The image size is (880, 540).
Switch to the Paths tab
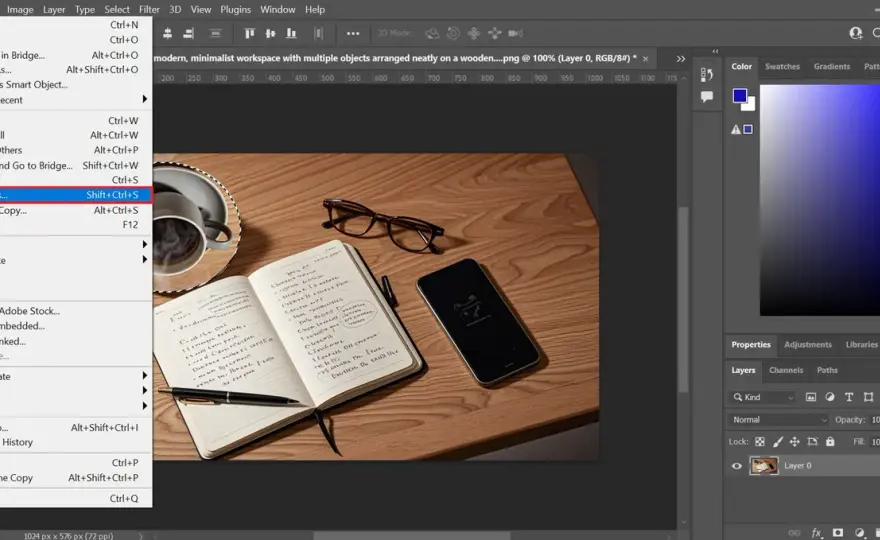[x=827, y=370]
